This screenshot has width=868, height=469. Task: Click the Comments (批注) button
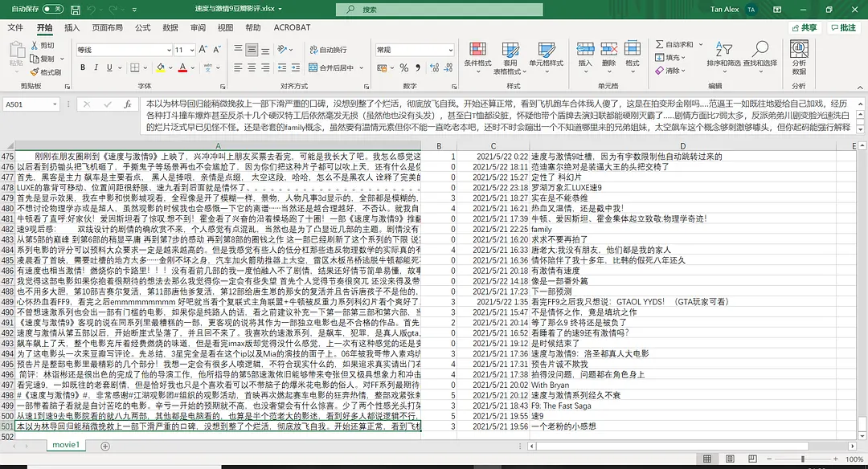tap(843, 27)
